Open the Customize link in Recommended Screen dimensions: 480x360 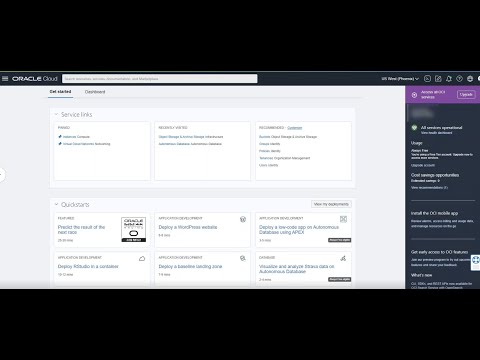(x=295, y=128)
